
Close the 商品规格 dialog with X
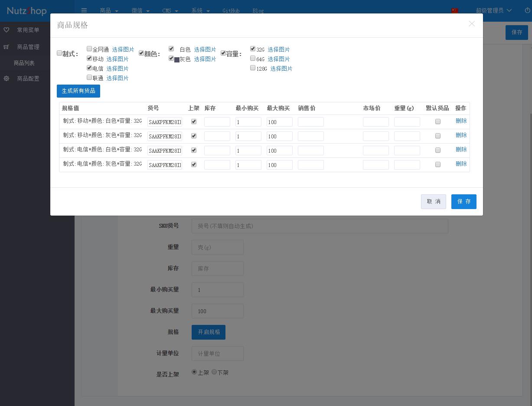[x=471, y=24]
